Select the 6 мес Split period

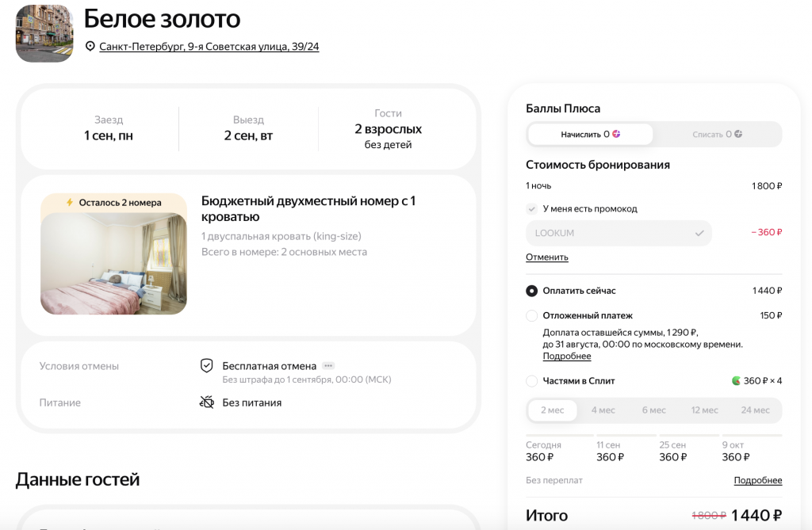[654, 410]
